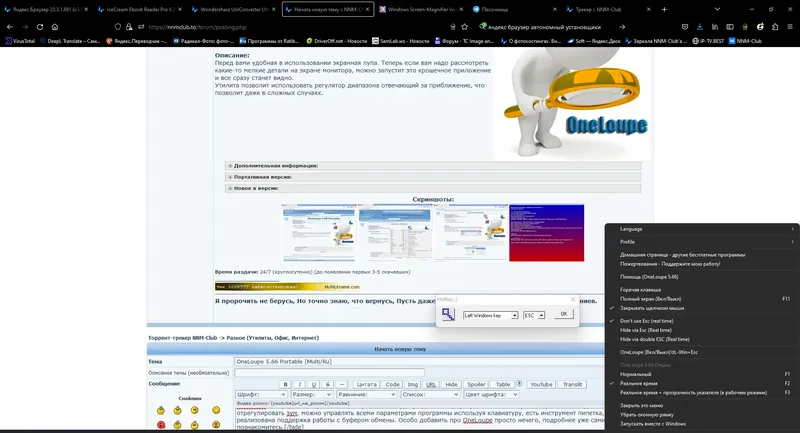Open the DriverOff.net bookmark

pos(336,41)
